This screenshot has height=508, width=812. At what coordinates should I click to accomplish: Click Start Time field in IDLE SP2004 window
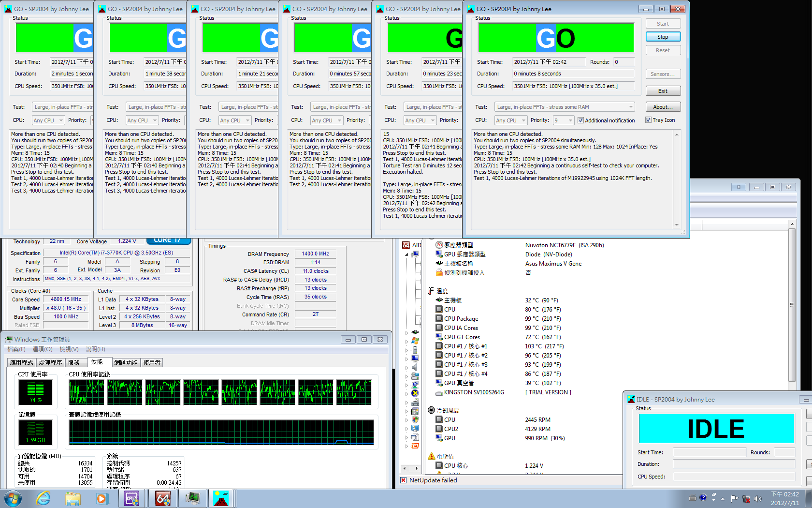point(710,452)
